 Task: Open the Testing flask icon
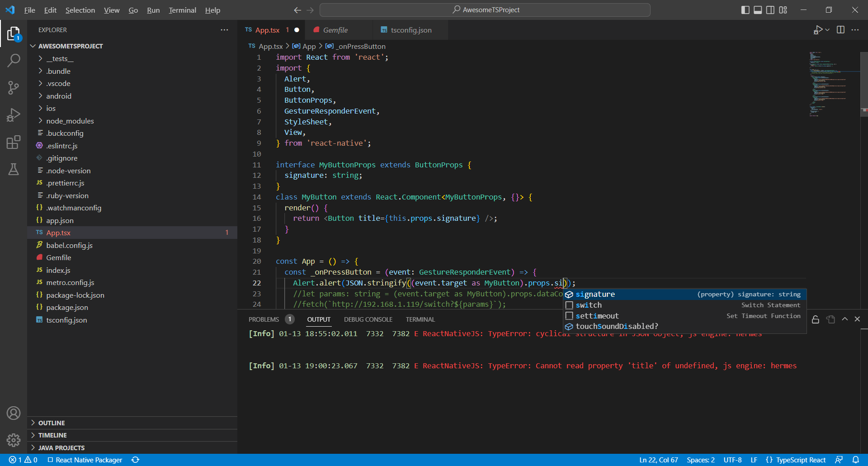click(x=14, y=169)
